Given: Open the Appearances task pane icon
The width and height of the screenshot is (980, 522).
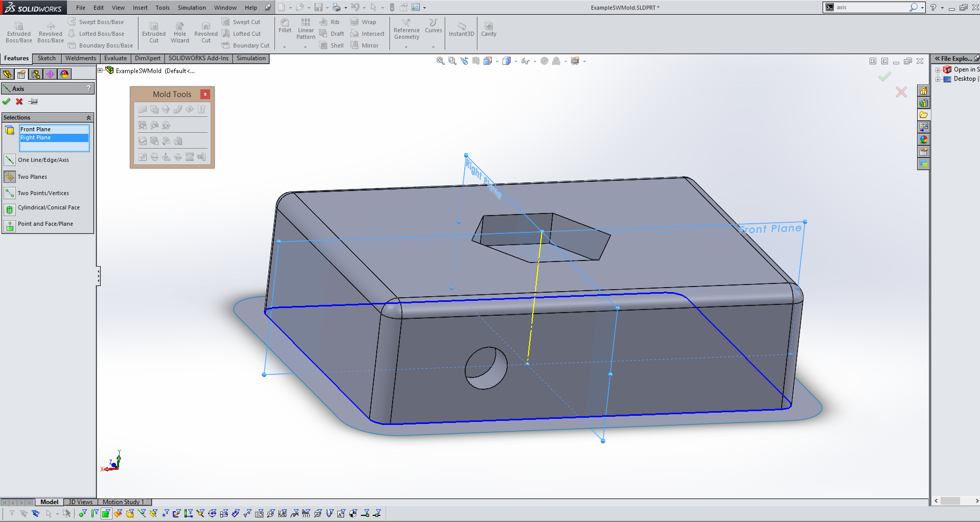Looking at the screenshot, I should click(x=923, y=139).
